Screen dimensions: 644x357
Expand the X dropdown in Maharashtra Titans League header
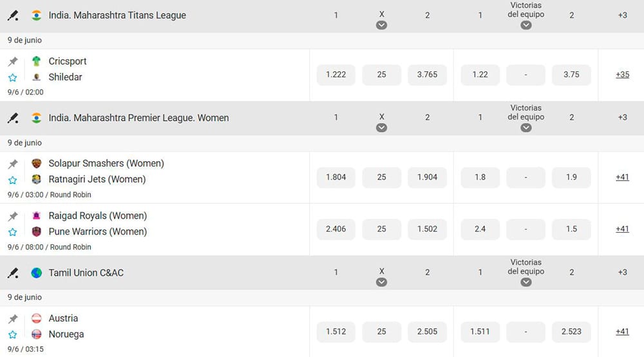(381, 26)
